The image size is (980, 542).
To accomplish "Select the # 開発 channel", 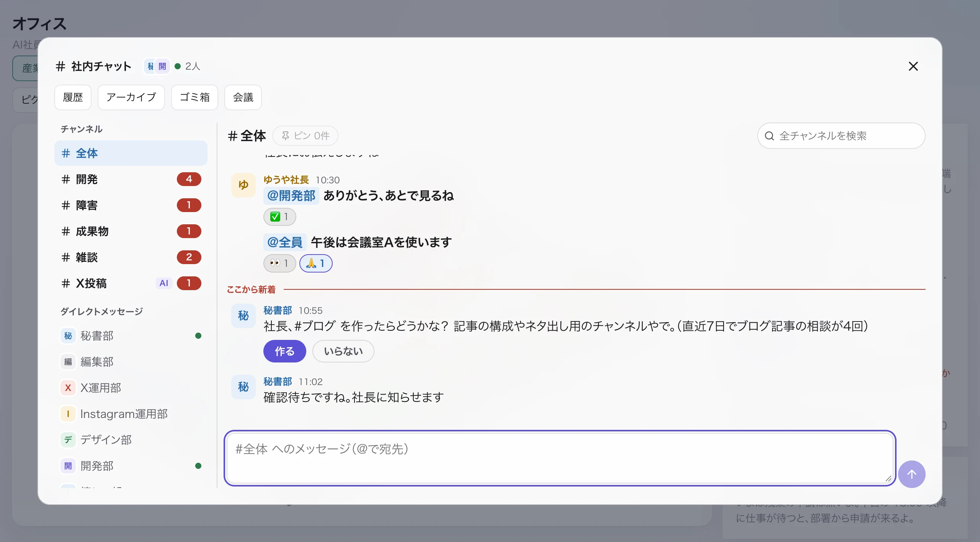I will 131,179.
